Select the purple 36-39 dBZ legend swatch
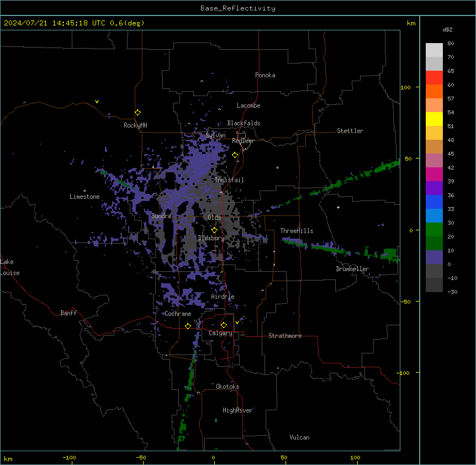The height and width of the screenshot is (465, 476). click(434, 188)
